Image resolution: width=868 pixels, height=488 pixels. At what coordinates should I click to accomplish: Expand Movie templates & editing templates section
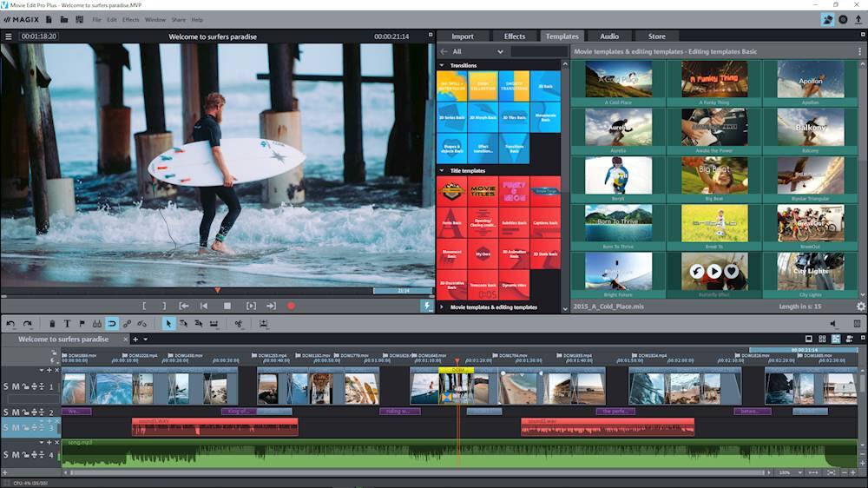click(442, 307)
